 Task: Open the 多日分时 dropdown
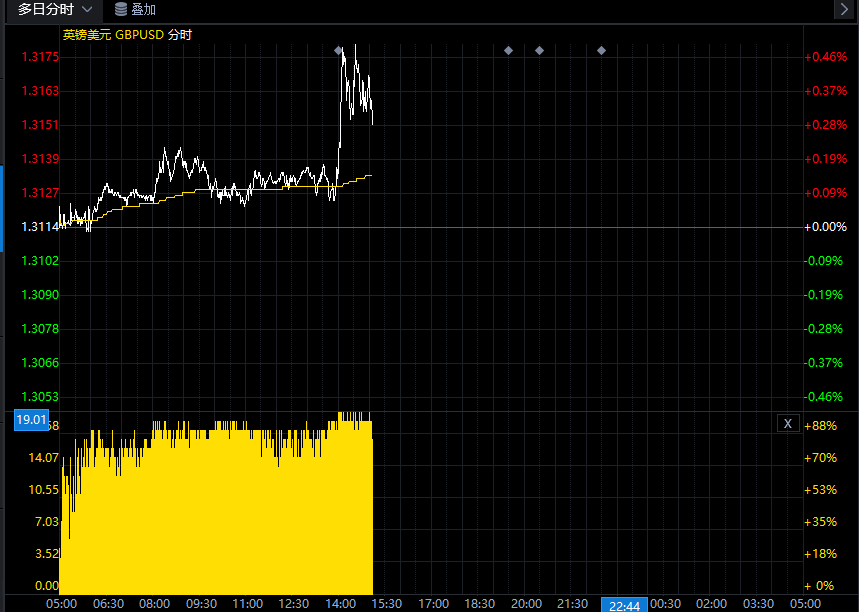56,10
